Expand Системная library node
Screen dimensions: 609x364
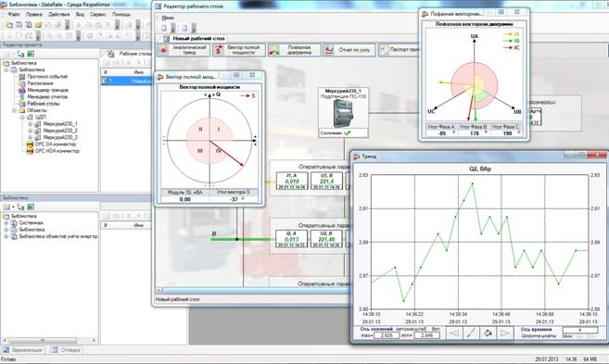[x=6, y=223]
